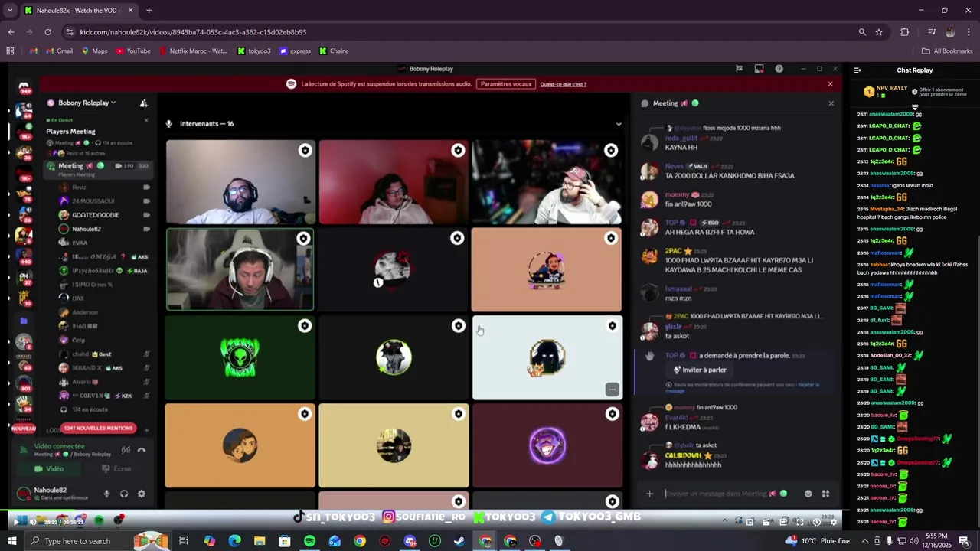Viewport: 980px width, 551px height.
Task: Open the tokyoo3 bookmark
Action: 254,51
